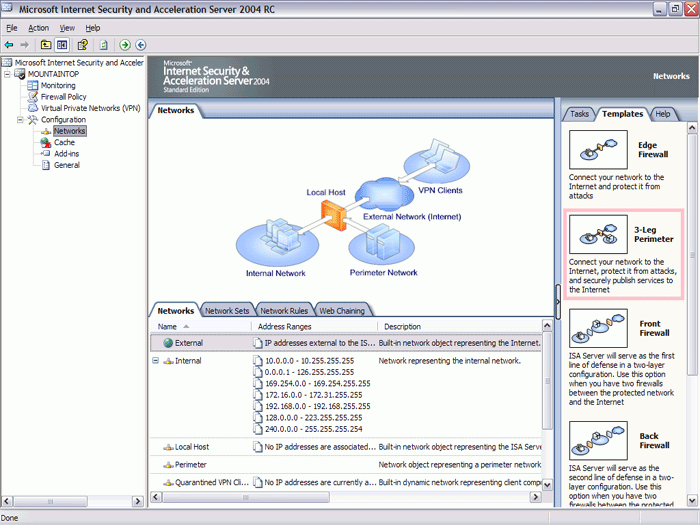700x525 pixels.
Task: Click the network list horizontal scrollbar thumb
Action: [246, 497]
